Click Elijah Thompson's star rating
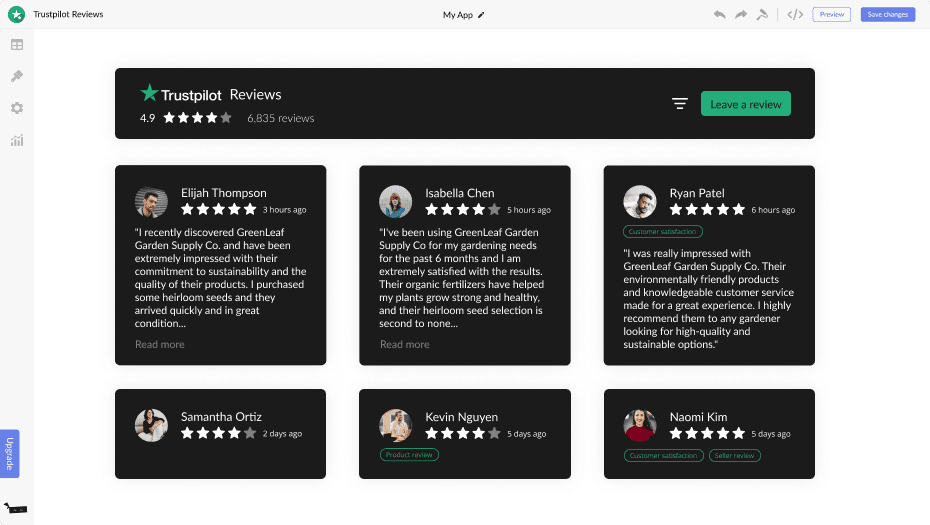Viewport: 930px width, 525px height. point(219,209)
